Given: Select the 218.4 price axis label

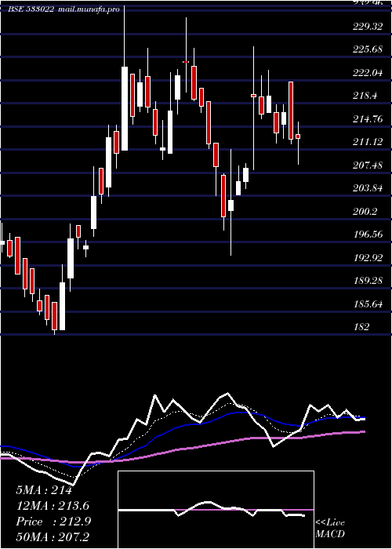Looking at the screenshot, I should pos(365,96).
